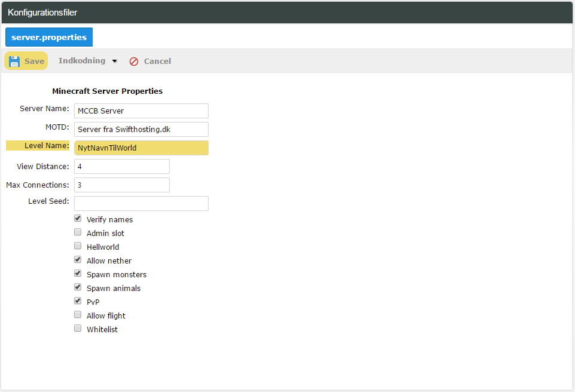Click the Whitelist label text
This screenshot has height=392, width=575.
(102, 330)
